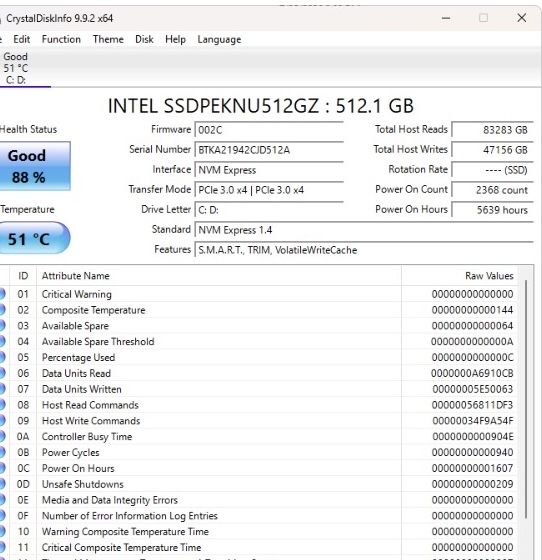Click the Transfer Mode field
This screenshot has height=560, width=542.
269,190
